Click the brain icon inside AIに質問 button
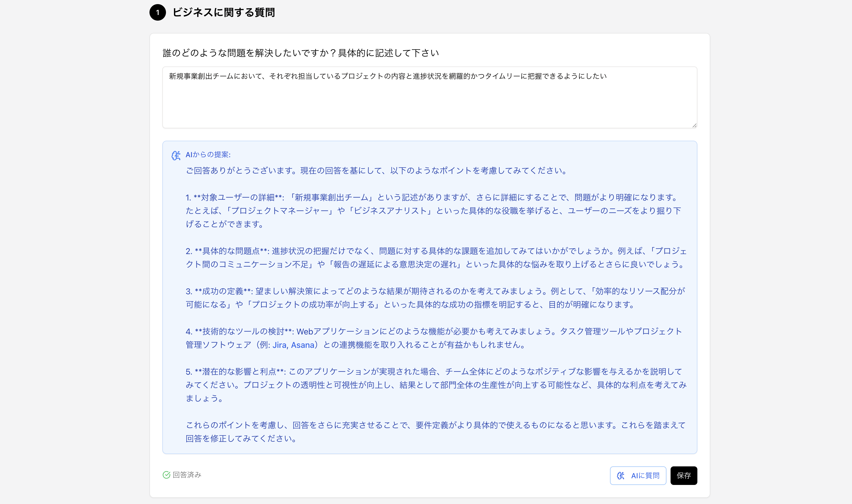Image resolution: width=852 pixels, height=504 pixels. (x=621, y=475)
